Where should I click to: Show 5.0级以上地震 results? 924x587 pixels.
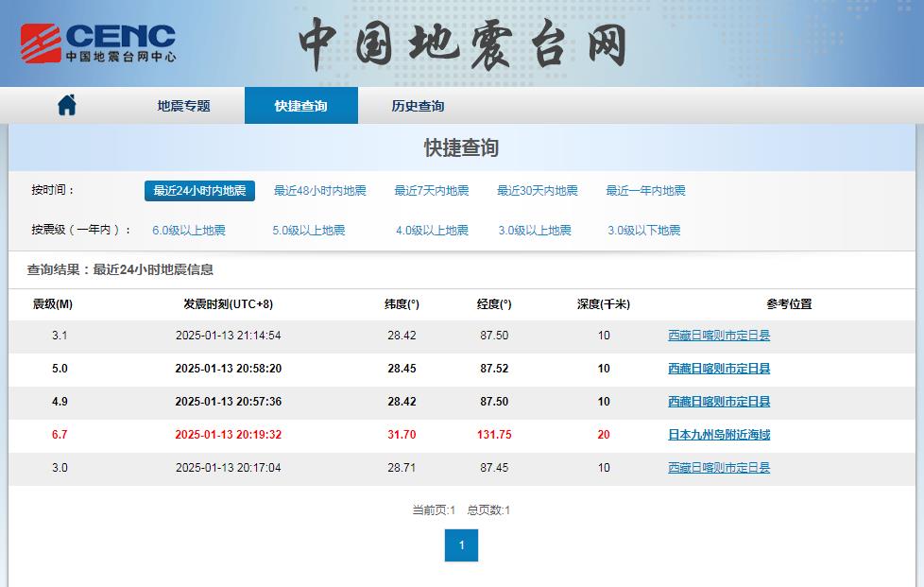coord(309,231)
